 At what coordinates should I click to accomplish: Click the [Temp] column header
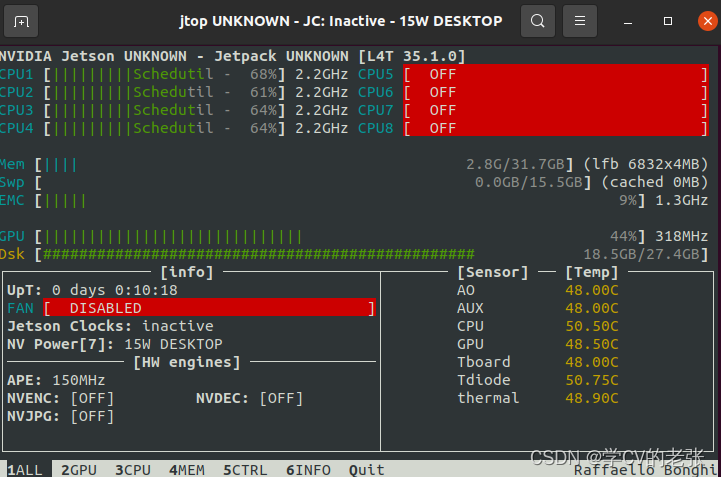(x=592, y=272)
